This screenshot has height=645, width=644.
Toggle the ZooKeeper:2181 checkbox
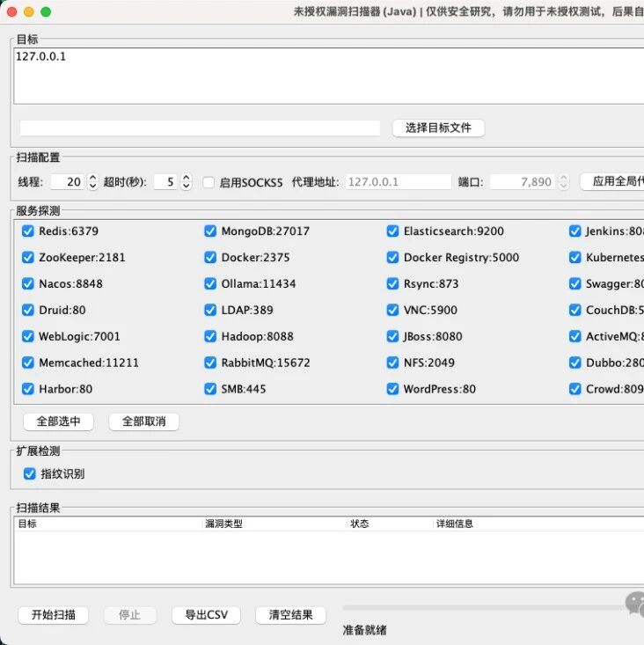(27, 258)
